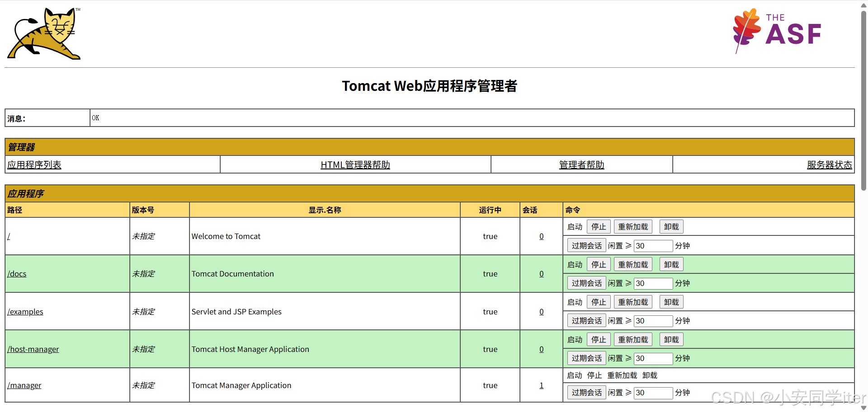Reload the /host-manager application
Viewport: 868px width, 412px height.
pyautogui.click(x=633, y=340)
